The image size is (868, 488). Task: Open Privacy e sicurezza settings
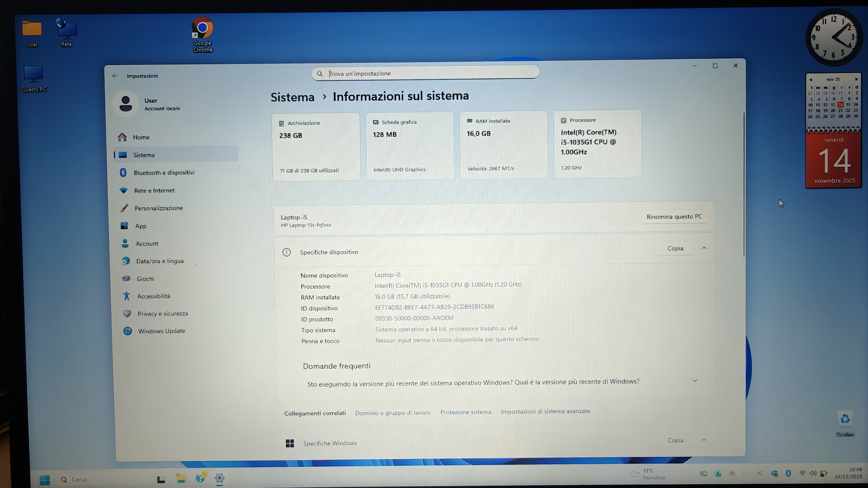(x=162, y=313)
